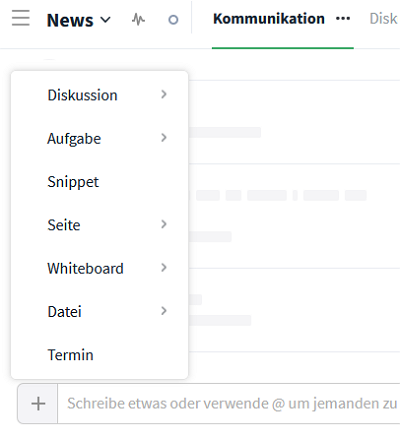
Task: Select Datei from the create menu
Action: 65,312
